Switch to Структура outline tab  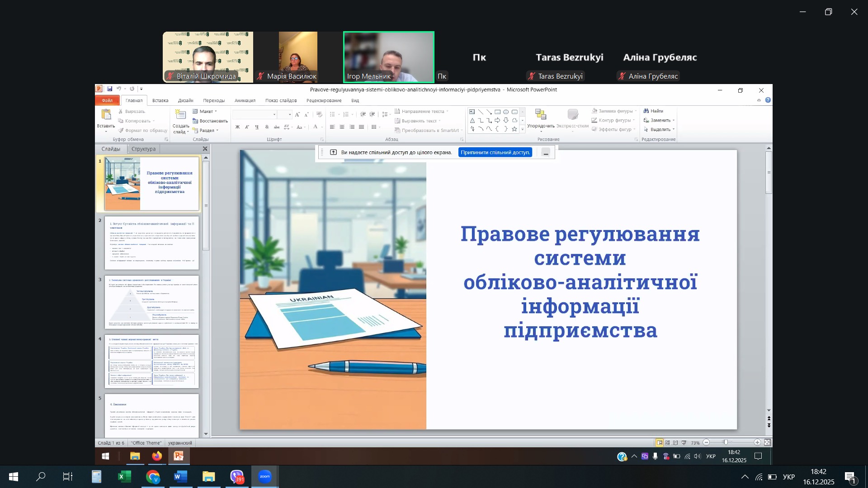click(143, 149)
